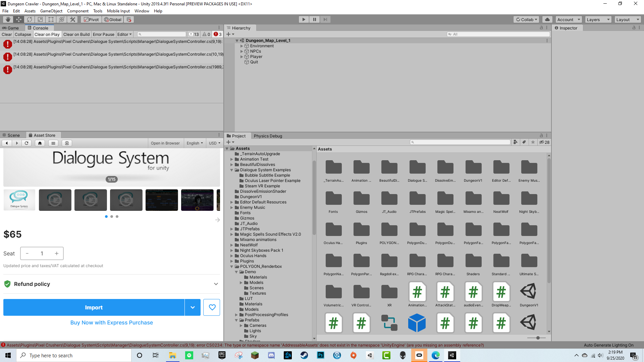Save search favorite star in Project
This screenshot has width=644, height=362.
(533, 142)
